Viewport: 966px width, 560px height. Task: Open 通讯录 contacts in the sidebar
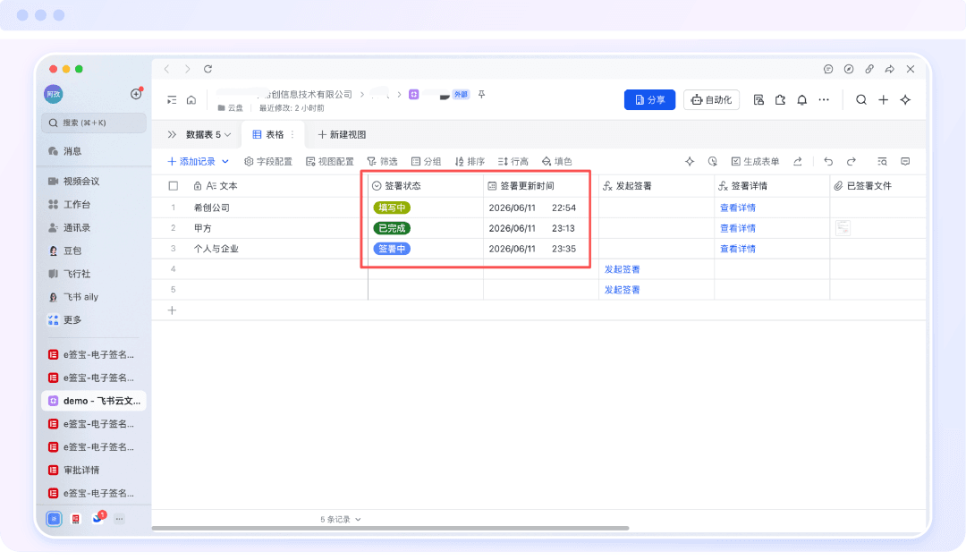point(94,228)
